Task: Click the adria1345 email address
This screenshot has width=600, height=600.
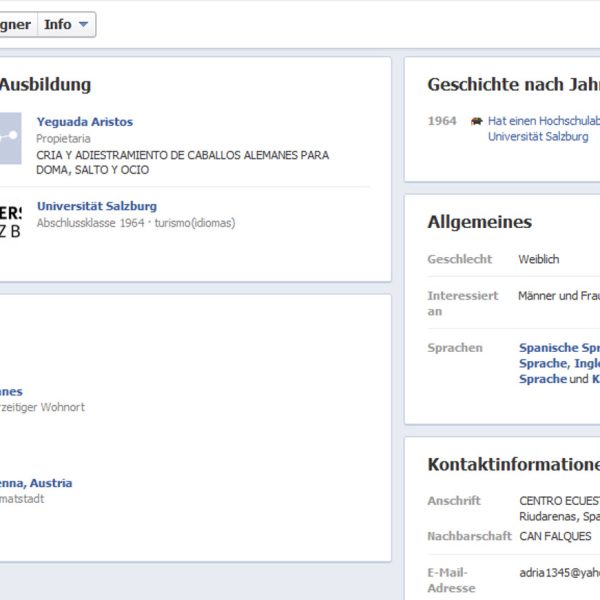Action: click(559, 573)
